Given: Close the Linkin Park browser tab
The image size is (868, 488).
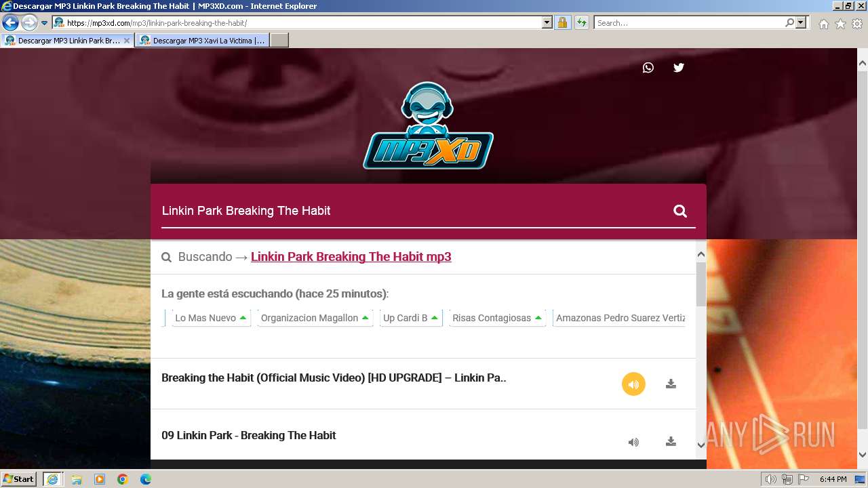Looking at the screenshot, I should click(126, 41).
